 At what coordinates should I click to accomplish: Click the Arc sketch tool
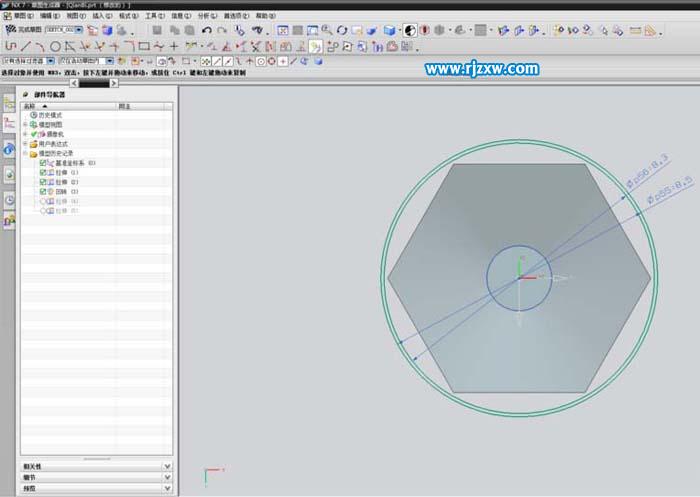tap(40, 46)
